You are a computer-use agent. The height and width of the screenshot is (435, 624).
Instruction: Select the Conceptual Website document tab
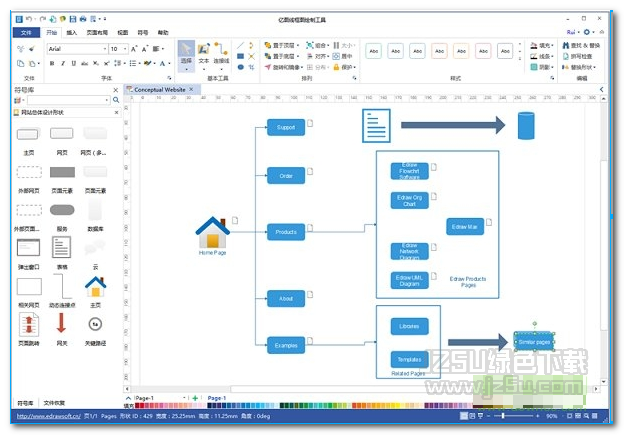(160, 90)
